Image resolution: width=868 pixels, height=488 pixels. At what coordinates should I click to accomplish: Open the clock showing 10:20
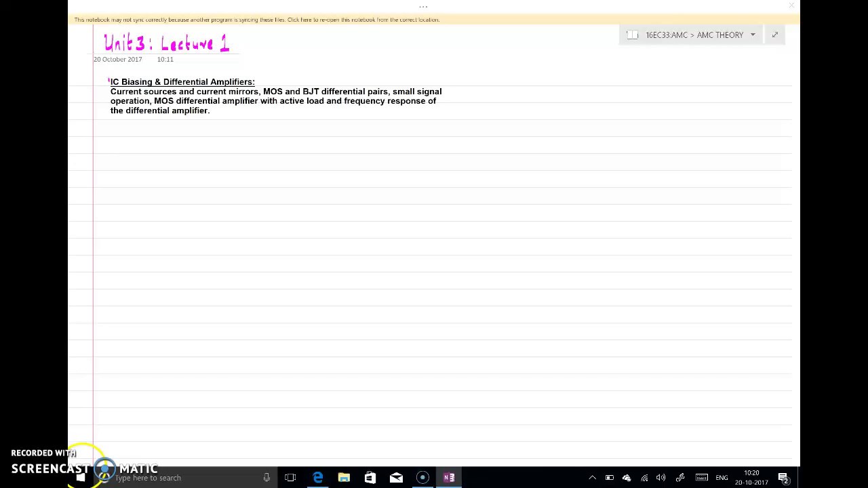(751, 478)
